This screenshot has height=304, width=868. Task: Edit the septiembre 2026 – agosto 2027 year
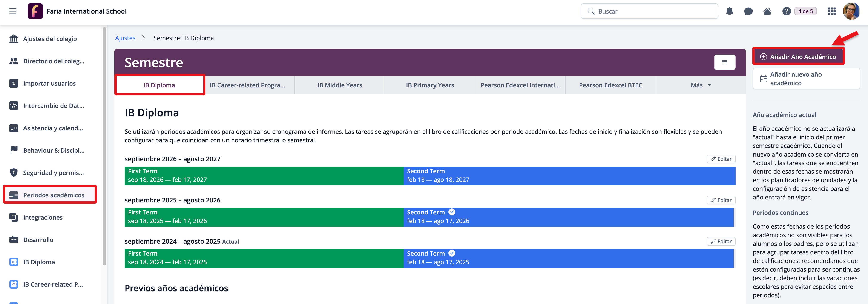click(x=721, y=159)
